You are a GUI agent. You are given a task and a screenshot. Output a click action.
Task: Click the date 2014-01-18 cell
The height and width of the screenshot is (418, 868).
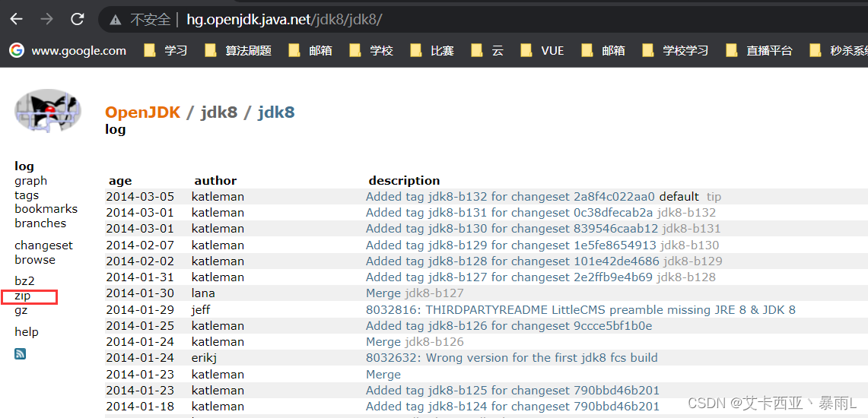click(x=140, y=407)
